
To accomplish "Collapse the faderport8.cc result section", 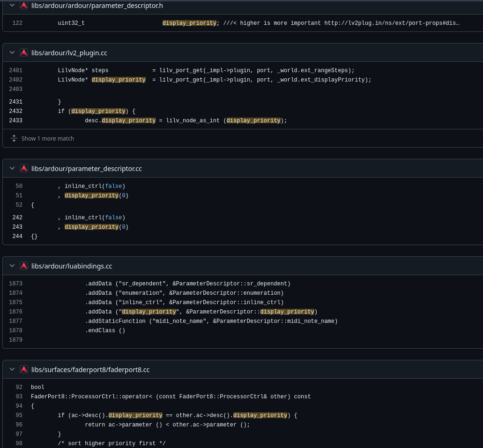I will click(x=12, y=369).
